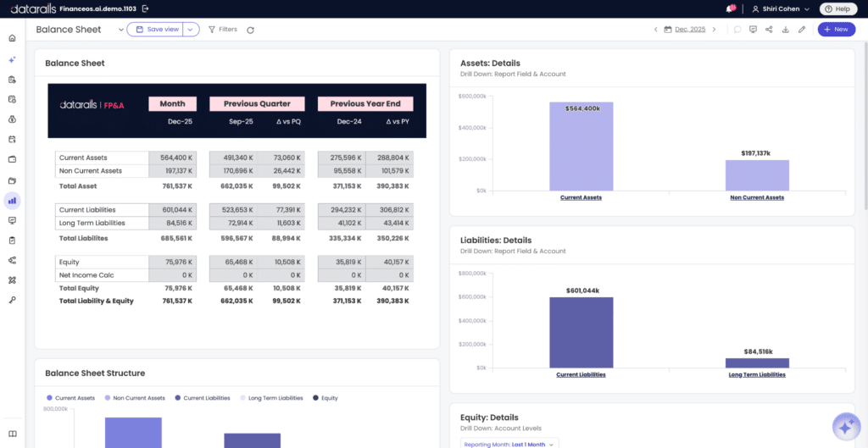Open the Filters menu
868x448 pixels.
pyautogui.click(x=223, y=30)
